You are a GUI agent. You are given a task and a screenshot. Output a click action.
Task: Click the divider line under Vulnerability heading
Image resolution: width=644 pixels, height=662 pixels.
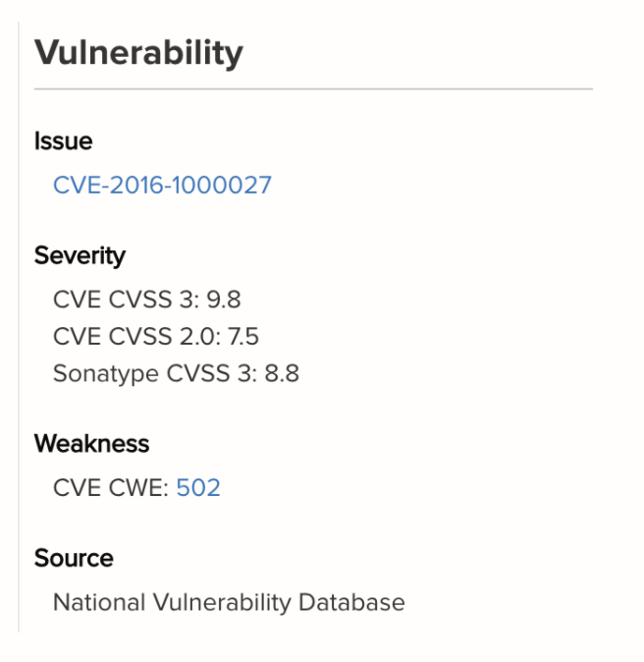(313, 89)
